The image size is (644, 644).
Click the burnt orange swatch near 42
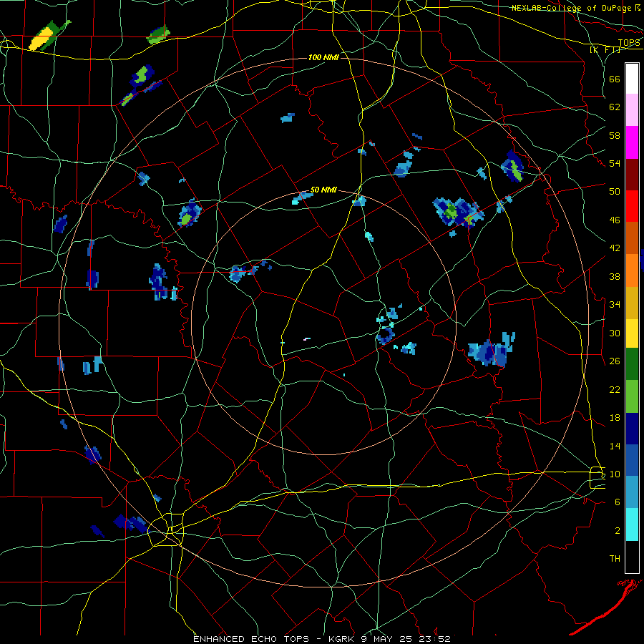tap(632, 238)
